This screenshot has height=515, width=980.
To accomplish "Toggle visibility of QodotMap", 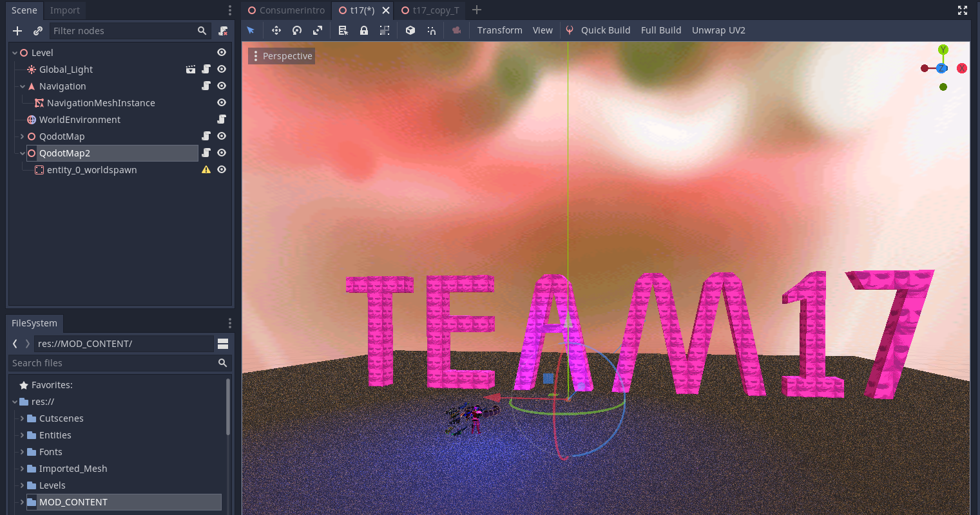I will click(222, 136).
